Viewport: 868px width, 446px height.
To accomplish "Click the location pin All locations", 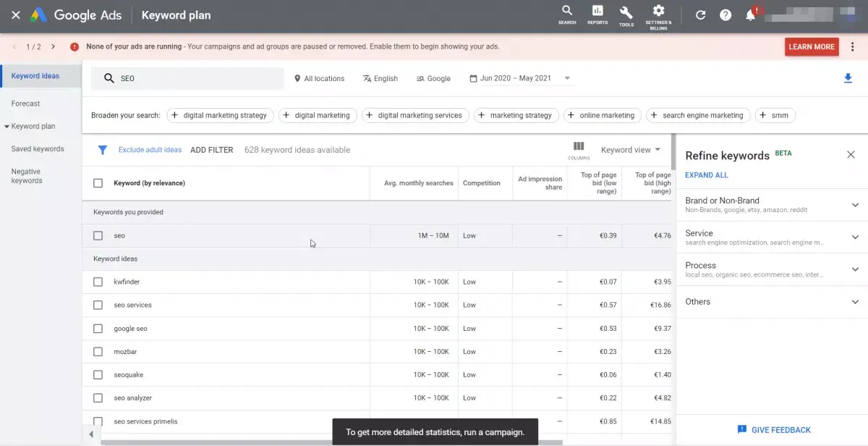I will click(319, 78).
